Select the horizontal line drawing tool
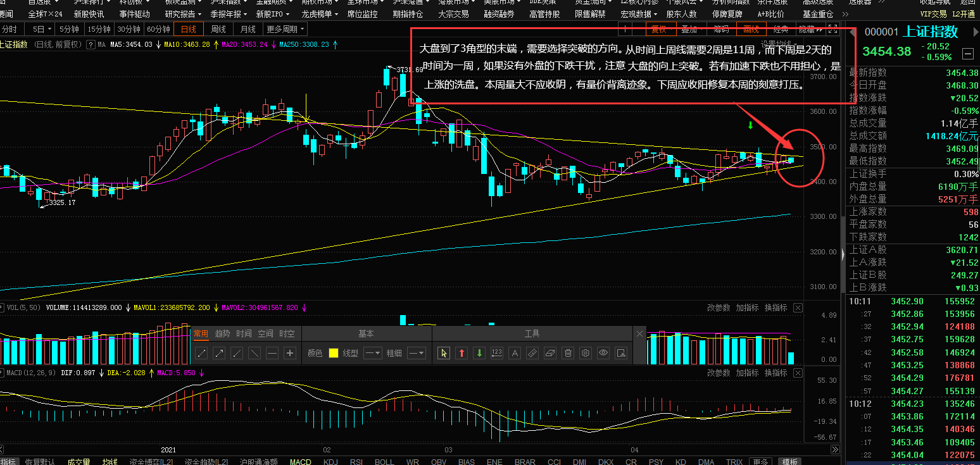 click(272, 353)
